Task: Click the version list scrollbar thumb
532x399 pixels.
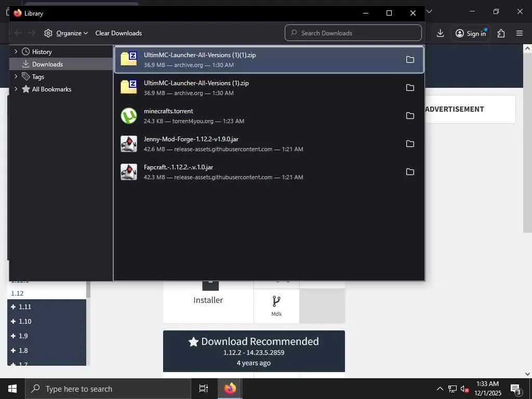Action: point(88,289)
